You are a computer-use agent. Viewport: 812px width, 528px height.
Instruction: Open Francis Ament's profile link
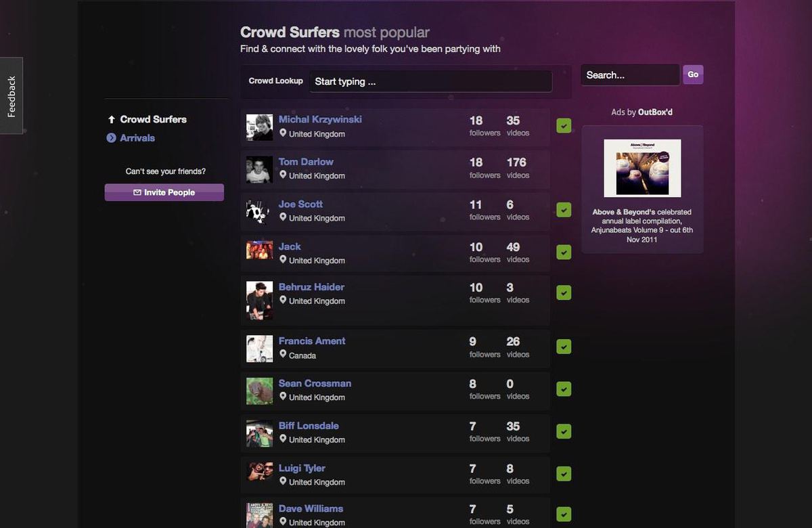pyautogui.click(x=312, y=341)
